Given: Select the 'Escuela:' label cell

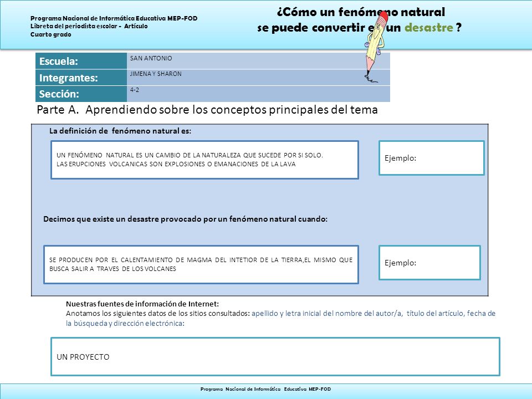Looking at the screenshot, I should 81,61.
